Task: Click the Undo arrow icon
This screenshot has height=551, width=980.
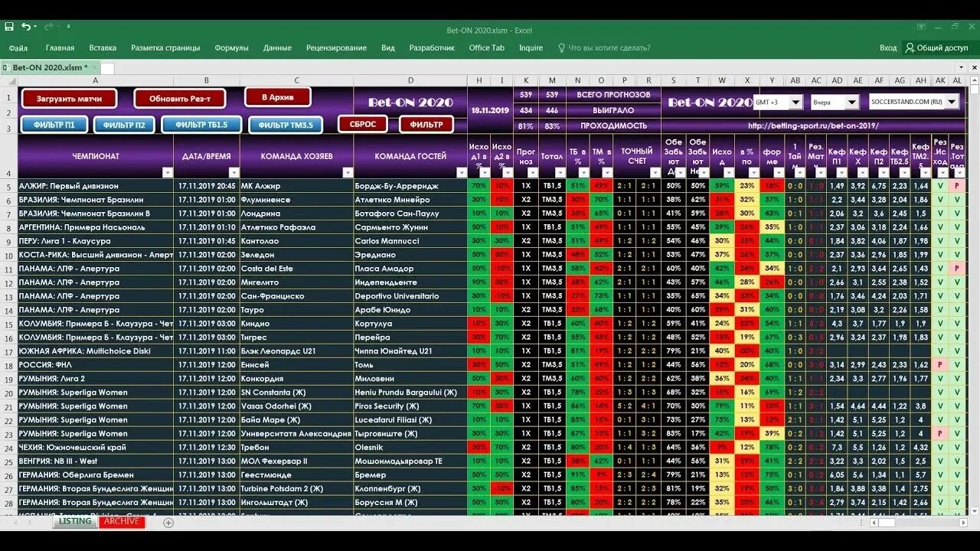Action: [26, 27]
